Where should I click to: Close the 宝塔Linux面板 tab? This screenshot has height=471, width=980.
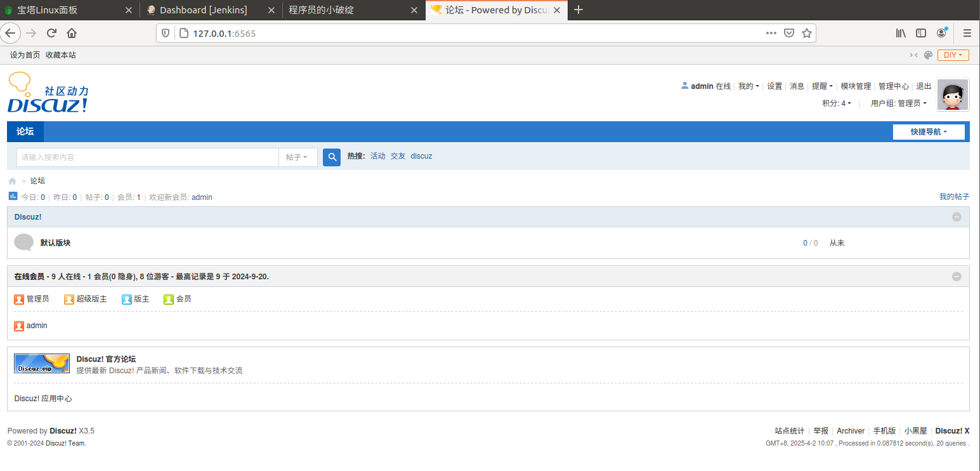(129, 10)
